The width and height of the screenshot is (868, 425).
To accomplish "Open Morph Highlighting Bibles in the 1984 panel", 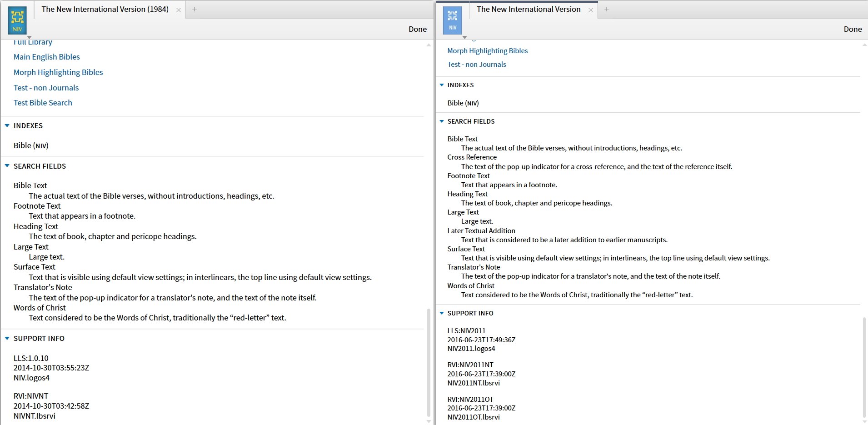I will point(58,72).
